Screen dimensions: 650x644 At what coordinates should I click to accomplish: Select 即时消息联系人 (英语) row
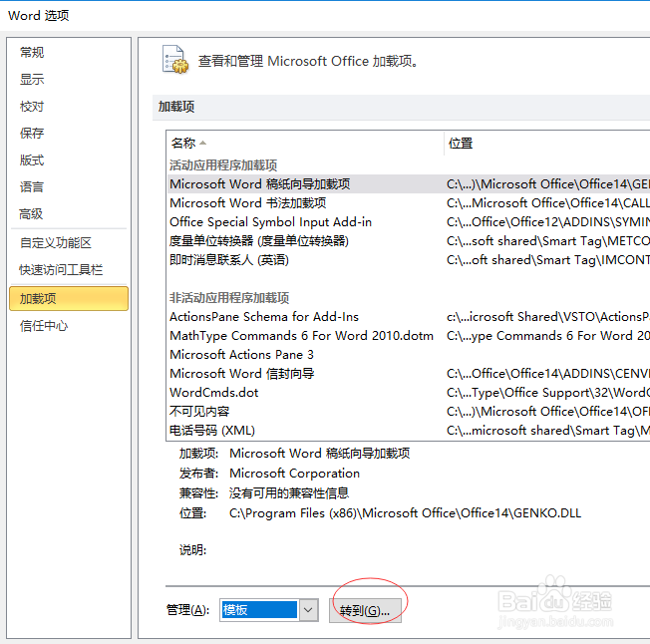click(x=409, y=260)
